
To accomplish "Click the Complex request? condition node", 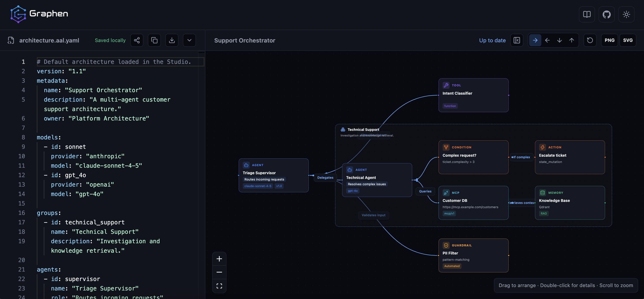I will (473, 157).
